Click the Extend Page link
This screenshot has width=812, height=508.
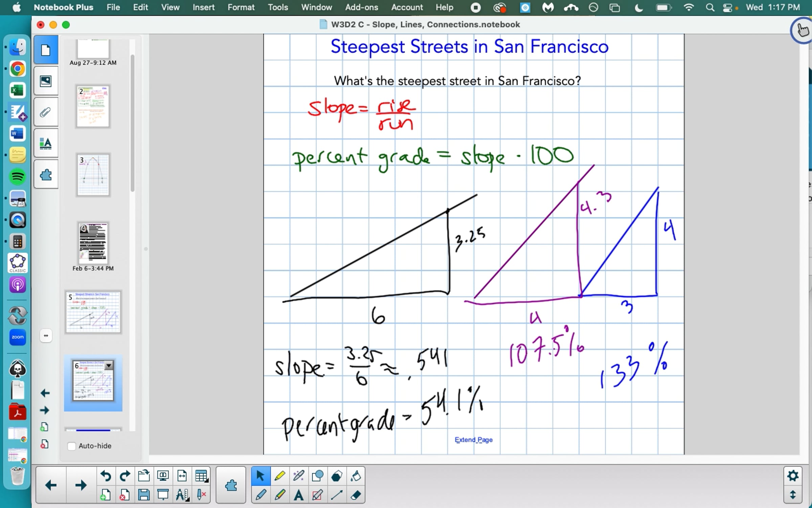coord(473,440)
